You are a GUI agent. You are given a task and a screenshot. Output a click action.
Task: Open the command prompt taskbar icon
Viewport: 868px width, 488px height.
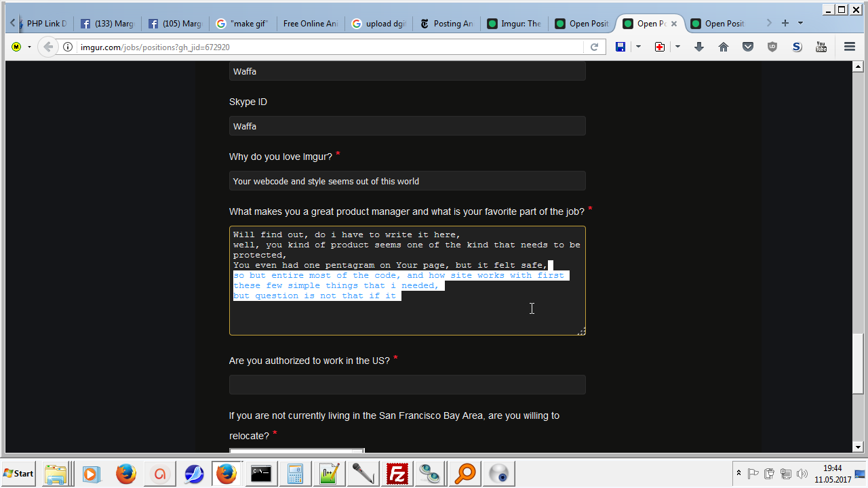pos(261,473)
